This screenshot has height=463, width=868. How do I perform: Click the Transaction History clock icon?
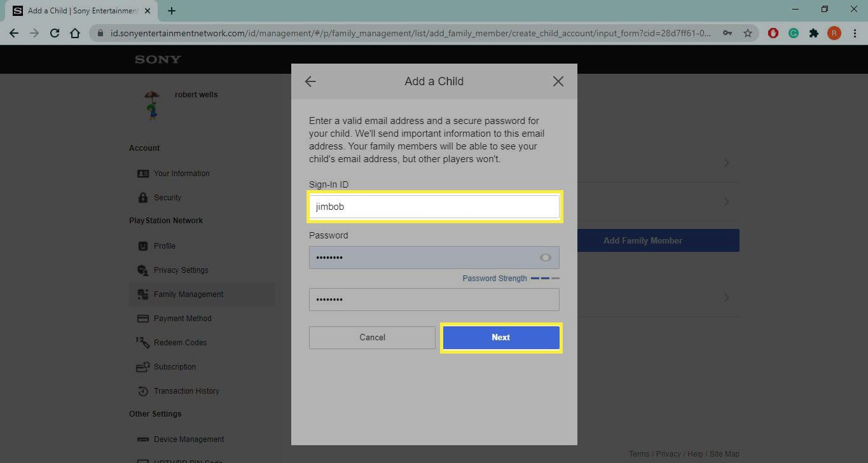[x=143, y=391]
